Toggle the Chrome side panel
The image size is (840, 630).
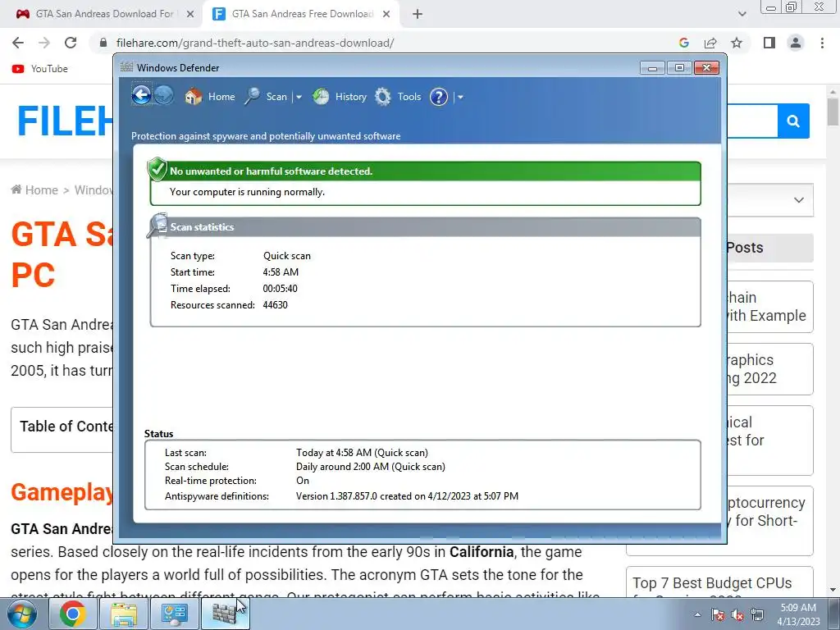tap(769, 43)
